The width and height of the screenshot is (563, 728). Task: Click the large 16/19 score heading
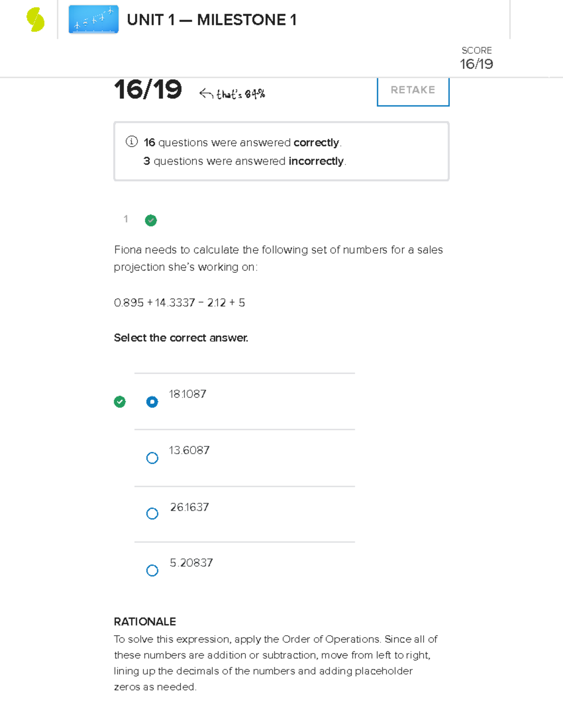(148, 90)
